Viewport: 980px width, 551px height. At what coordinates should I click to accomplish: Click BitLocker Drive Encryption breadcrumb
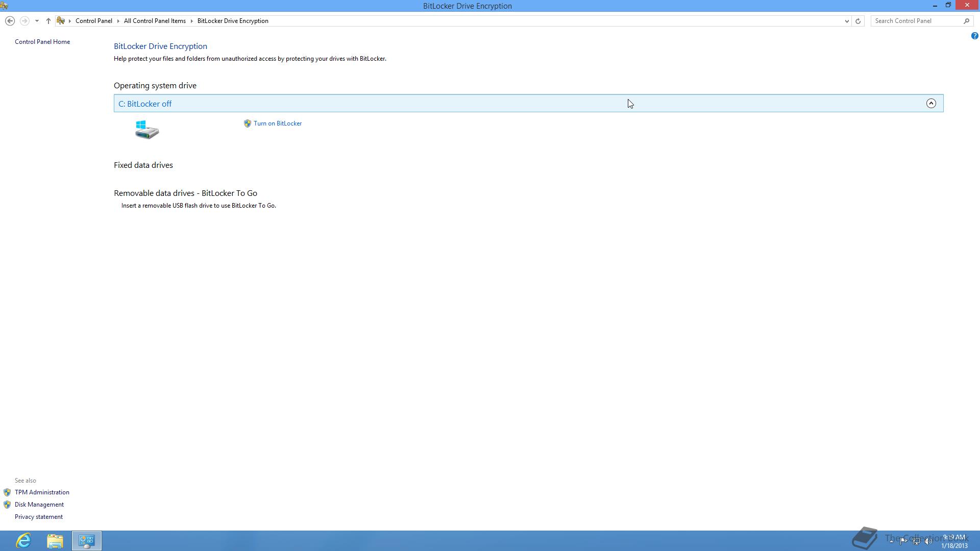pyautogui.click(x=233, y=21)
